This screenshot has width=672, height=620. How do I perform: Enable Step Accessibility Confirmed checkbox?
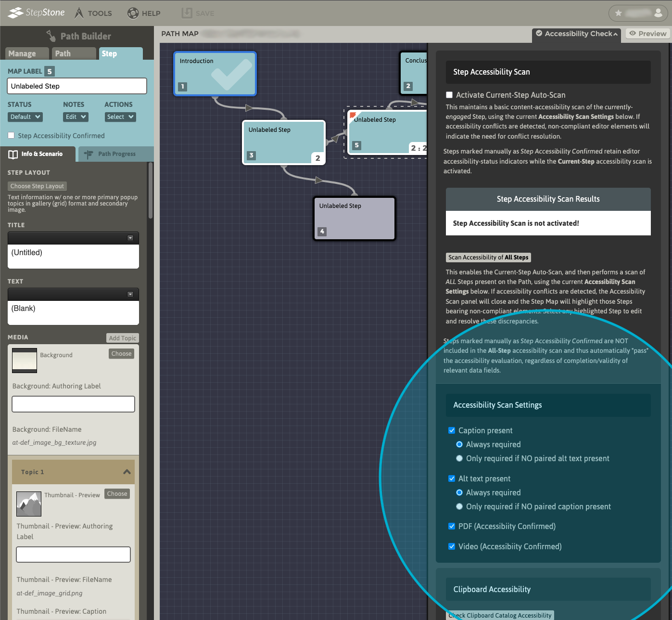click(11, 136)
